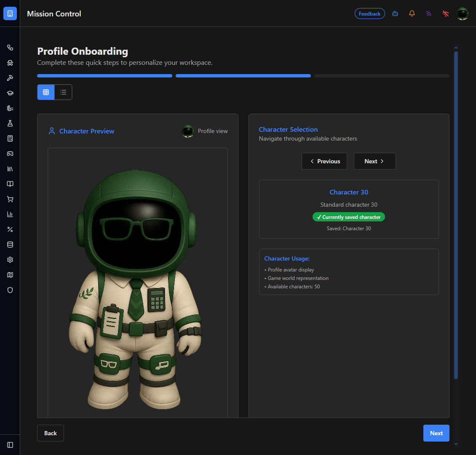Click the 'Character 30' title
Screen dimensions: 476x455
tap(349, 192)
